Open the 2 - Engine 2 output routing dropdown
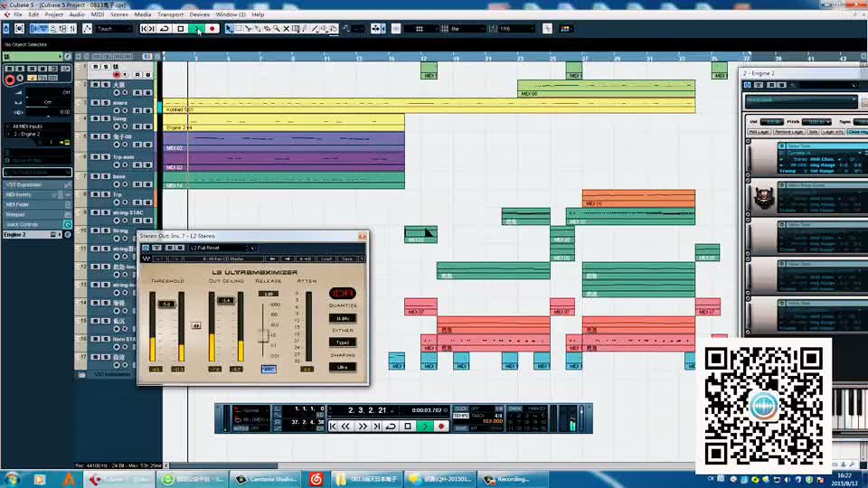 click(x=37, y=134)
